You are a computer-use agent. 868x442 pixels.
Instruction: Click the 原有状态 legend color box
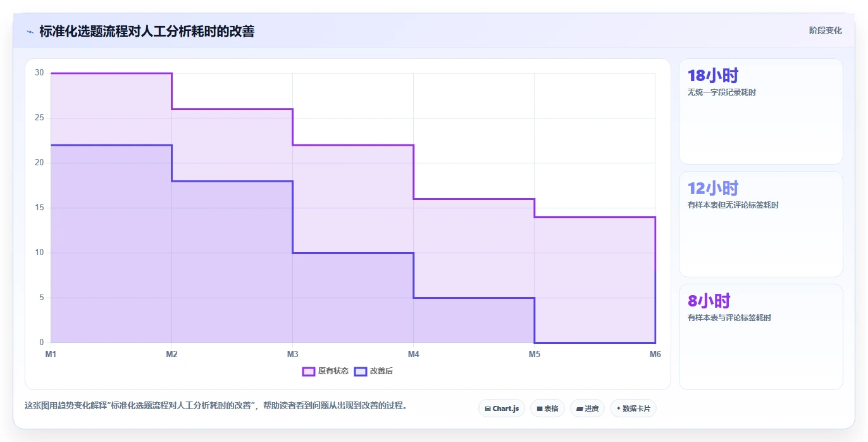point(309,371)
